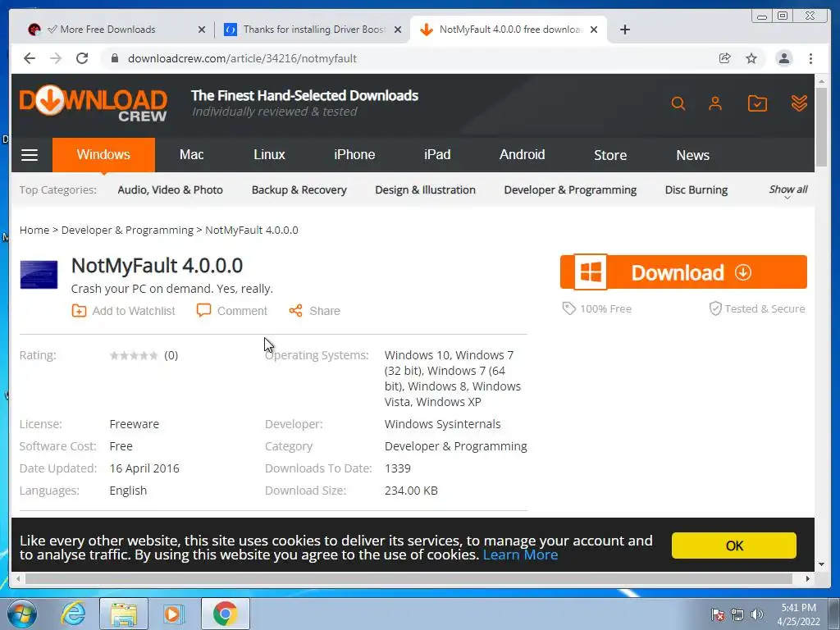Bookmark this page with the star icon
This screenshot has width=840, height=630.
[751, 58]
